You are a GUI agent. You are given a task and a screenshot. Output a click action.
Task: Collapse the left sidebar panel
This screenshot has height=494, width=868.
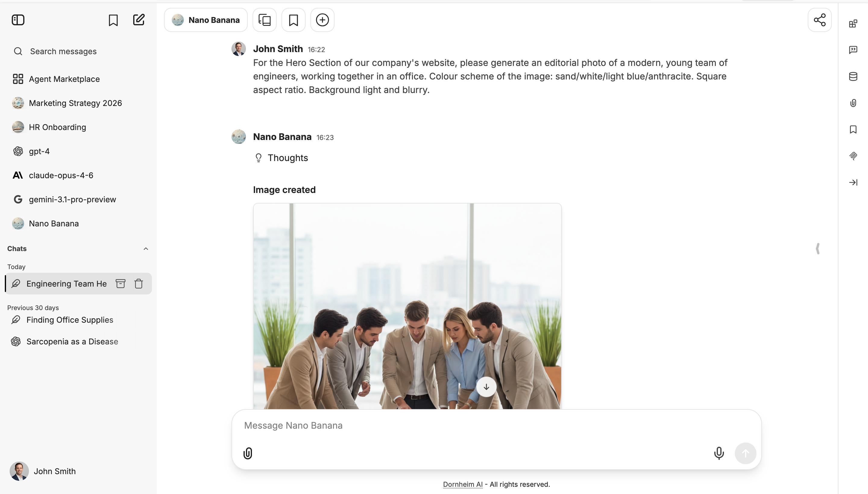click(18, 20)
